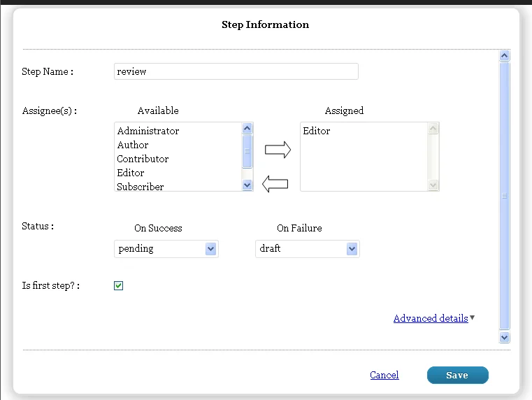Remove assigned role with left arrow
Screen dimensions: 532x400
pos(275,184)
